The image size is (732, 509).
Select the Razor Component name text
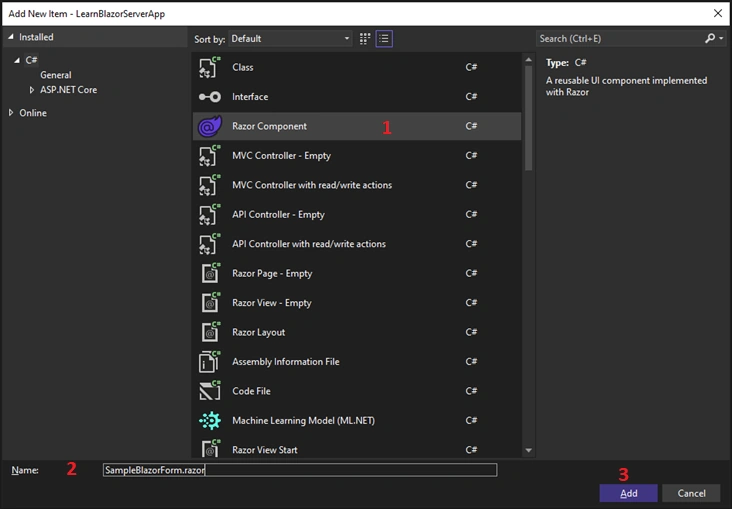pos(269,126)
